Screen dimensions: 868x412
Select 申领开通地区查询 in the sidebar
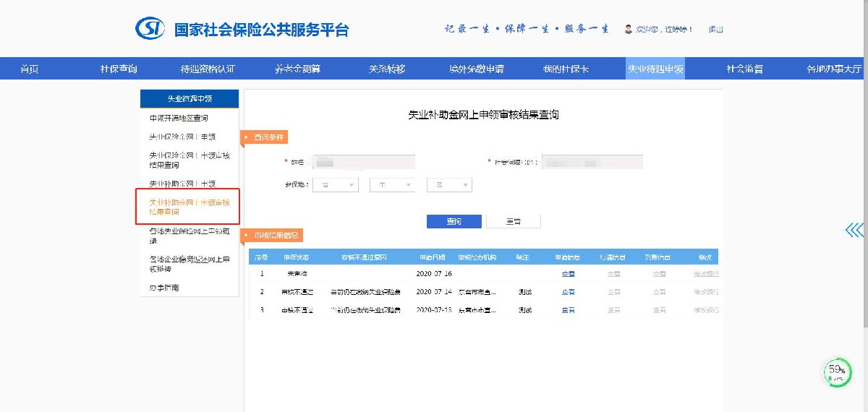click(x=179, y=118)
